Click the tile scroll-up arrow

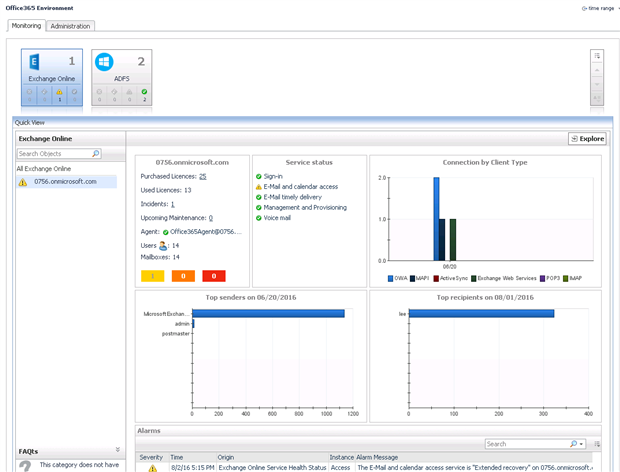tap(597, 70)
